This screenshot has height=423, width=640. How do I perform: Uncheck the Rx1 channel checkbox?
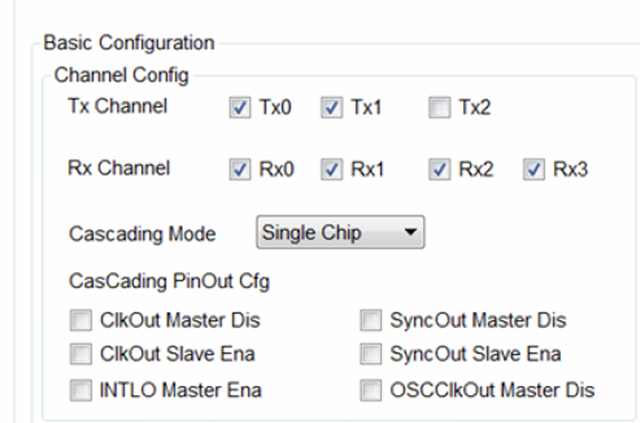331,169
